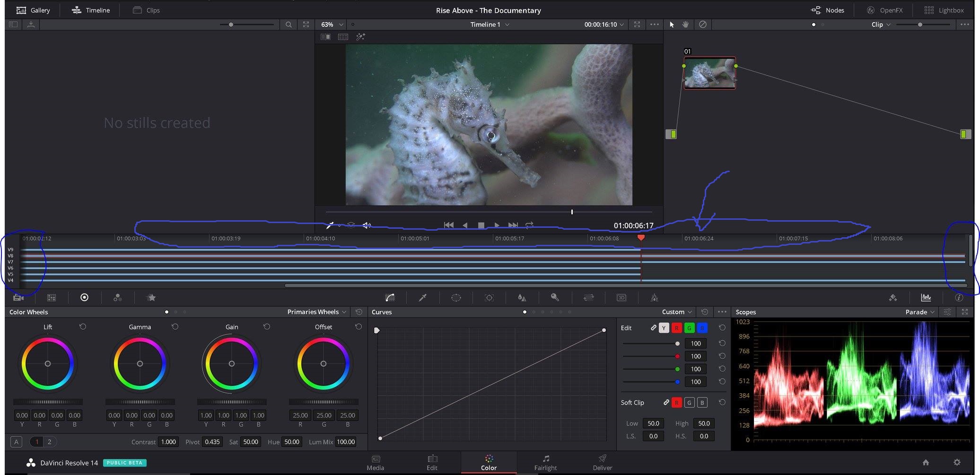Toggle the Gallery panel button
Image resolution: width=980 pixels, height=475 pixels.
pos(33,10)
